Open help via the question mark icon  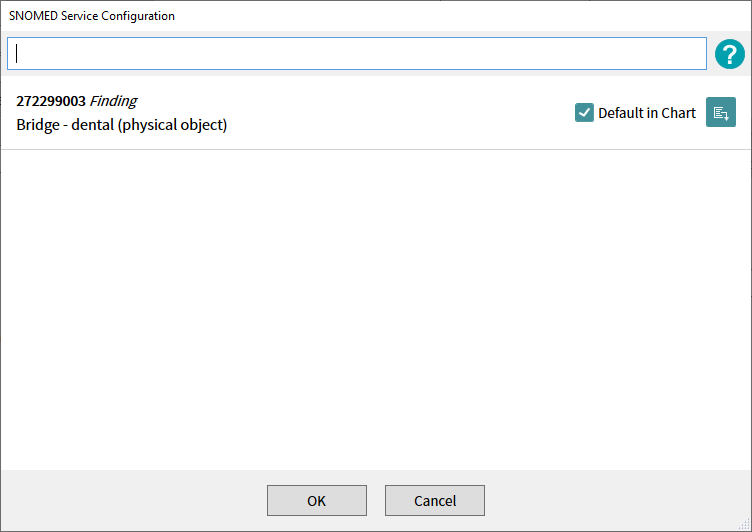[729, 54]
